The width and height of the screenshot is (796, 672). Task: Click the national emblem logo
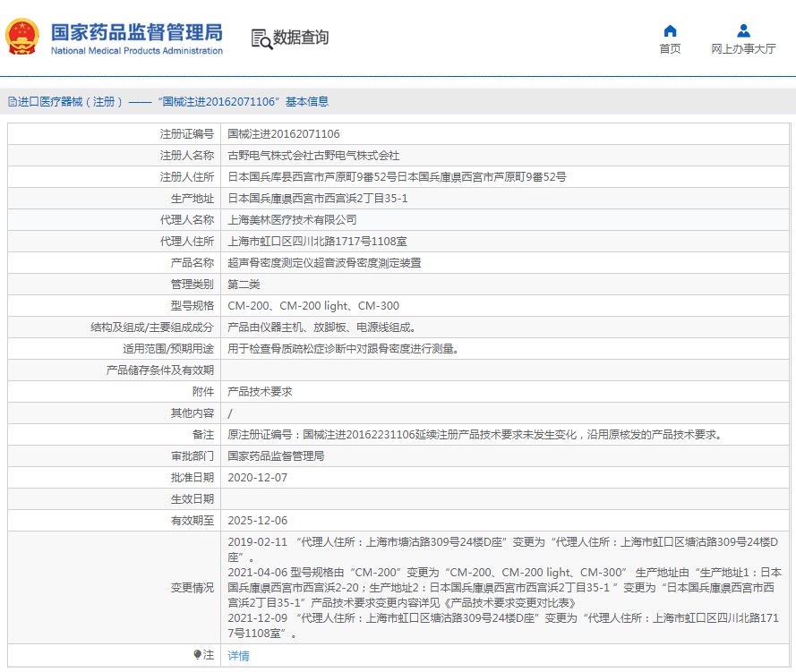22,37
